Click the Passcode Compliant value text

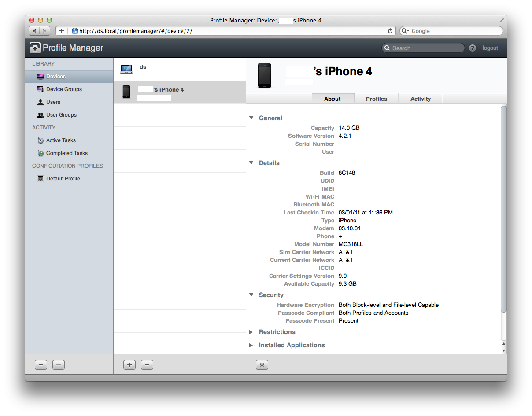click(373, 313)
